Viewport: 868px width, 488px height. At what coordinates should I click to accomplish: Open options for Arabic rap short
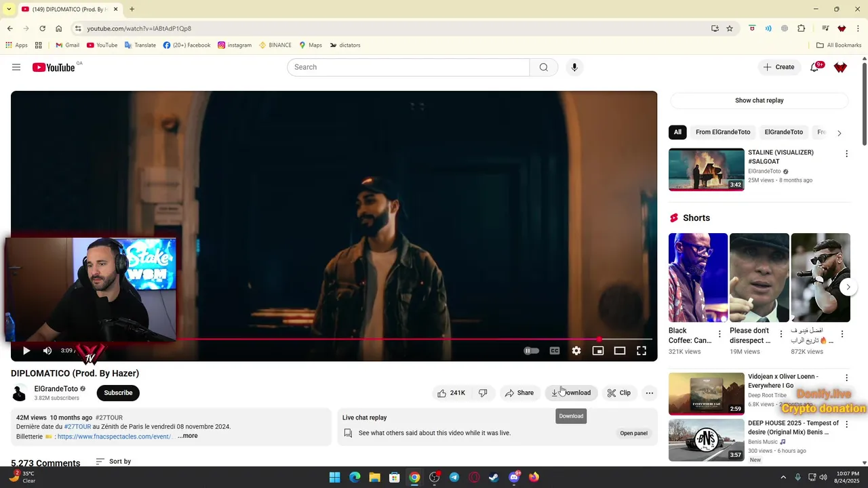(x=842, y=334)
